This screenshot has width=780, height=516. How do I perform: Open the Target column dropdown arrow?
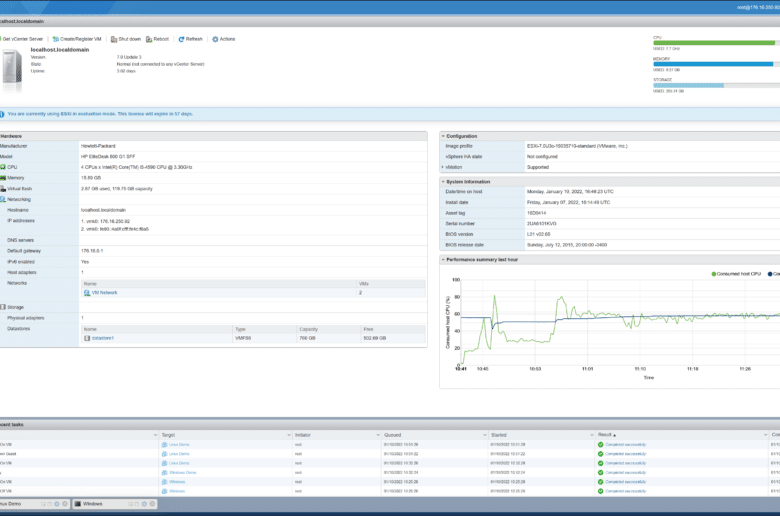pyautogui.click(x=289, y=435)
